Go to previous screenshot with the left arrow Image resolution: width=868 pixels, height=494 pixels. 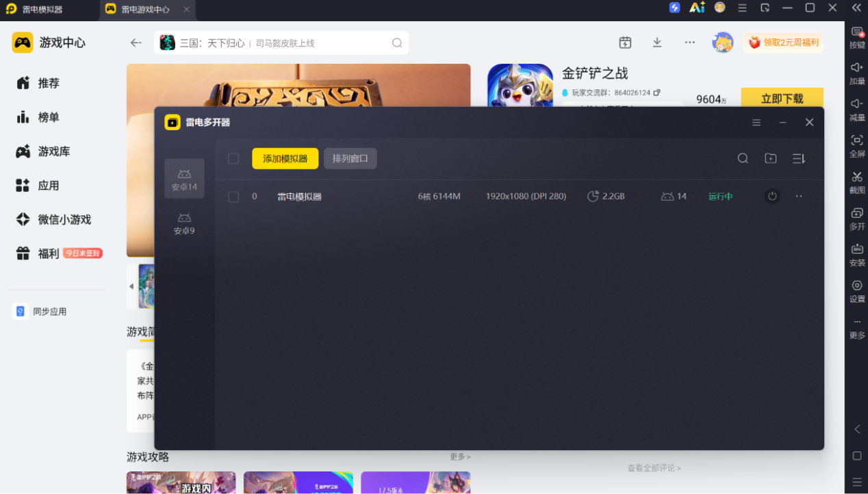pyautogui.click(x=131, y=286)
